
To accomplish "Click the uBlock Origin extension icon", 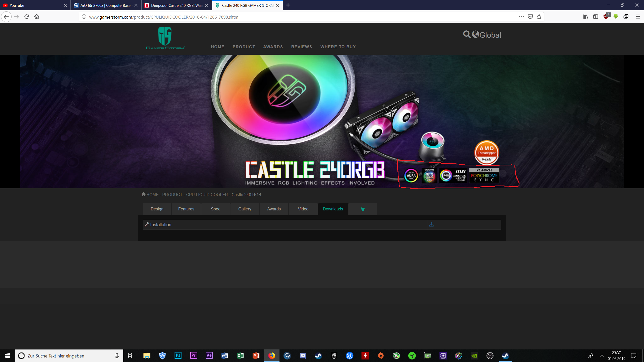I will (606, 17).
